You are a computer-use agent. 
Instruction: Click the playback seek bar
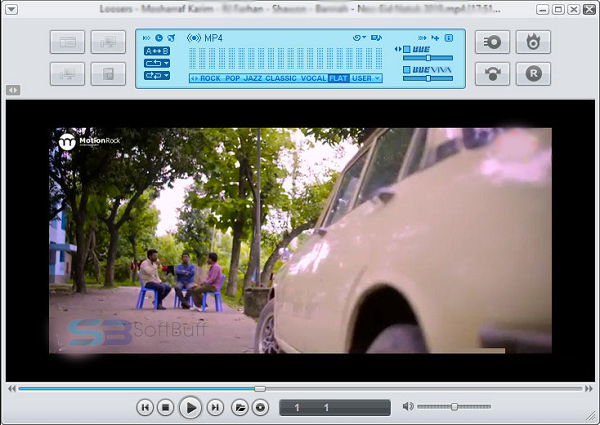coord(300,389)
